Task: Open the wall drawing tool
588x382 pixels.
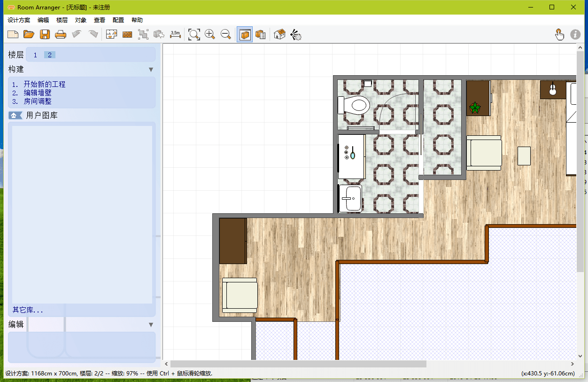Action: point(127,34)
